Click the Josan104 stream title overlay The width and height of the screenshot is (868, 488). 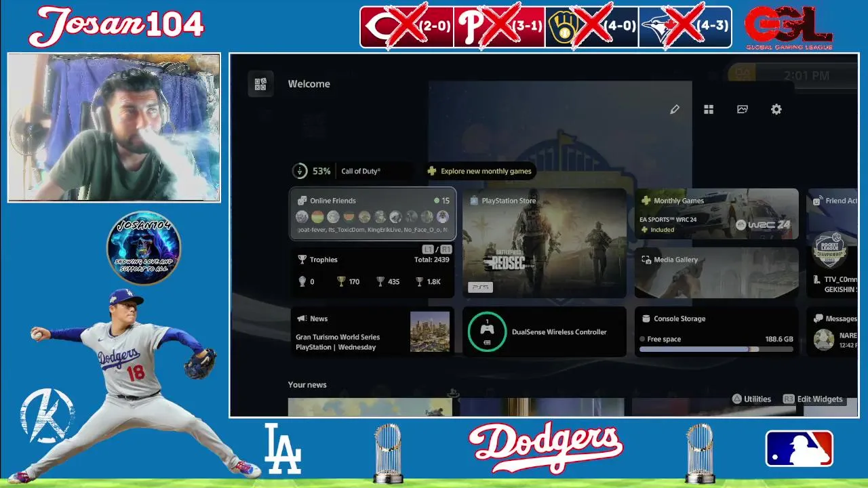(116, 26)
